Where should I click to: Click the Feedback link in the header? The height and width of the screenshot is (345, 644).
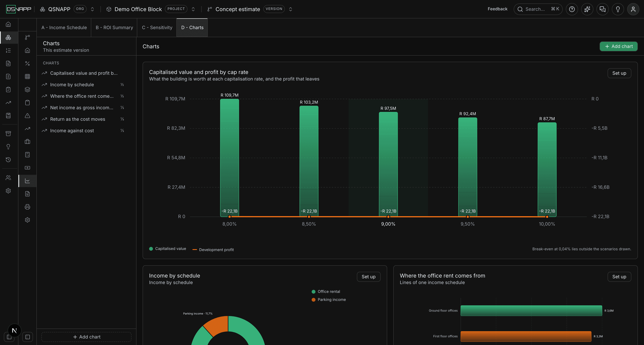pyautogui.click(x=498, y=9)
